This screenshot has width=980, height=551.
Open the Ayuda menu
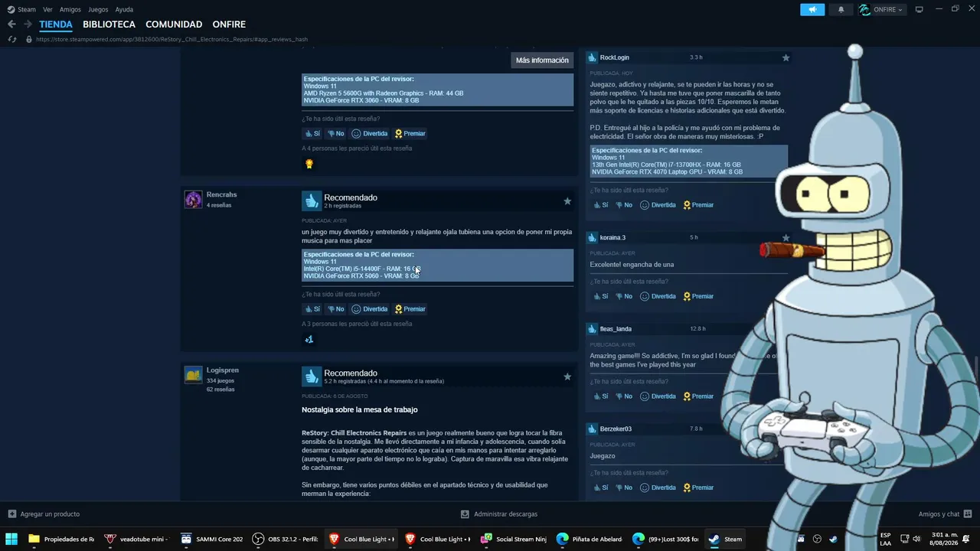click(124, 9)
